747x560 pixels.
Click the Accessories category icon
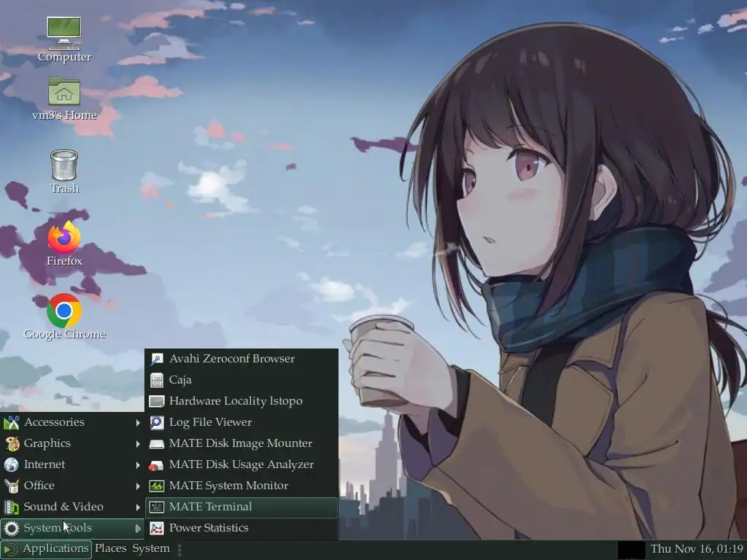point(12,422)
